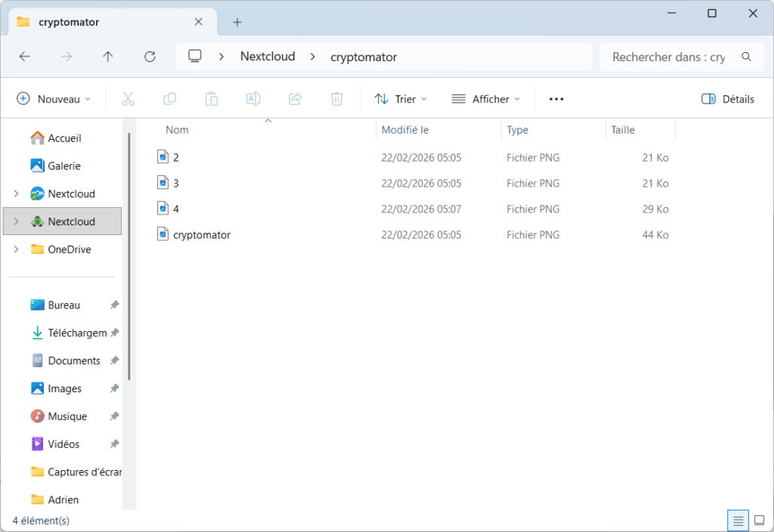Click the Delete icon
This screenshot has width=774, height=532.
coord(336,98)
